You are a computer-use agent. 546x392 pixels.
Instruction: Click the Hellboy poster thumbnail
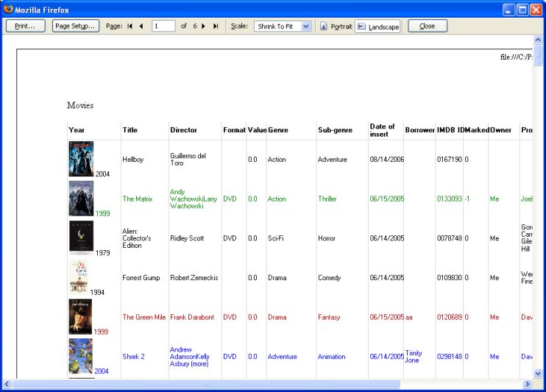point(81,159)
